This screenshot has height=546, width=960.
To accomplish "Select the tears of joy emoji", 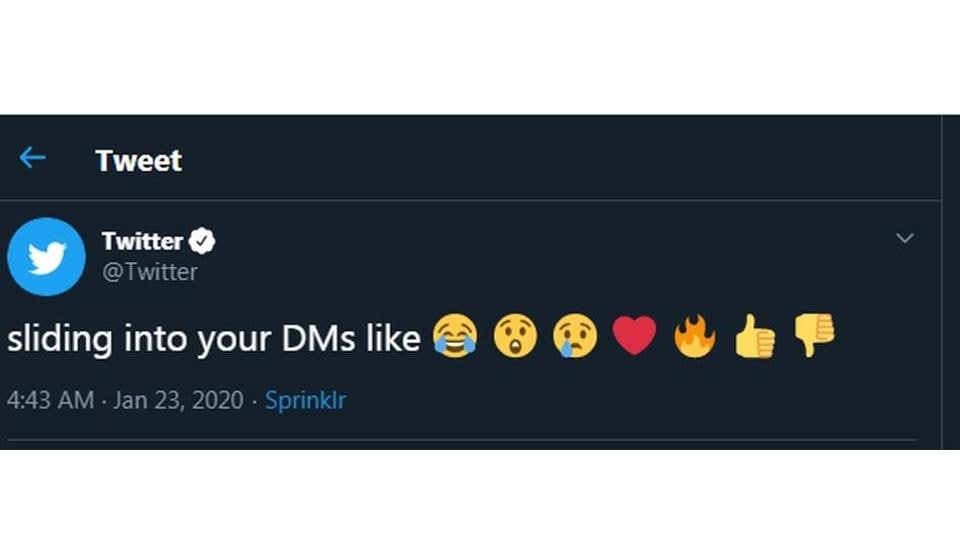I will point(455,336).
